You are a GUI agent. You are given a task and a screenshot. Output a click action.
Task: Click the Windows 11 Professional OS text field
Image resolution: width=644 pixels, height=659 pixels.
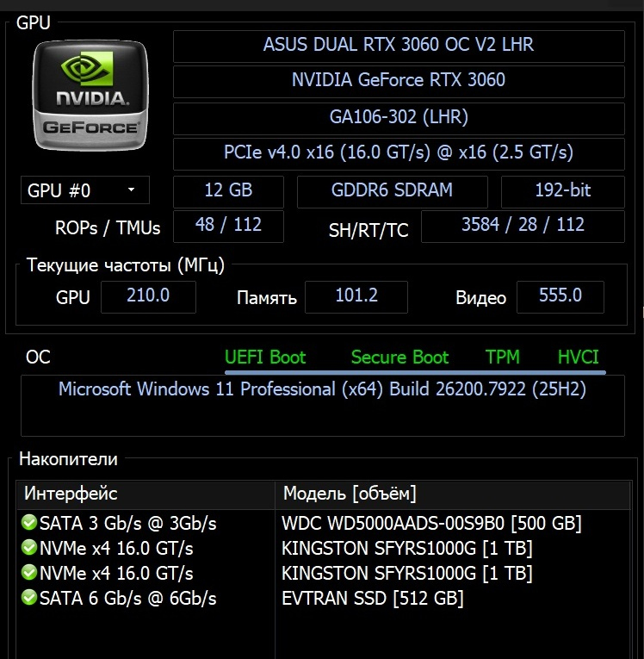pos(322,390)
